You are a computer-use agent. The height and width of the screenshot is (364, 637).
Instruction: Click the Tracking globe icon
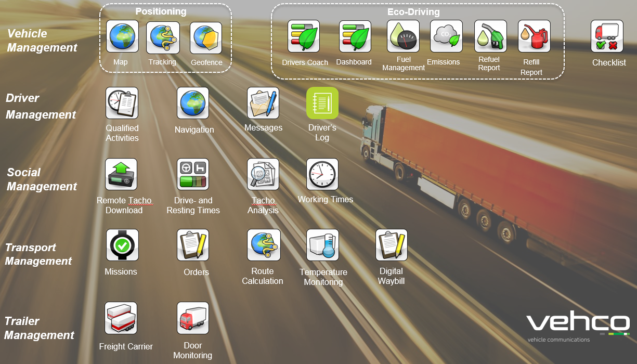[x=163, y=37]
